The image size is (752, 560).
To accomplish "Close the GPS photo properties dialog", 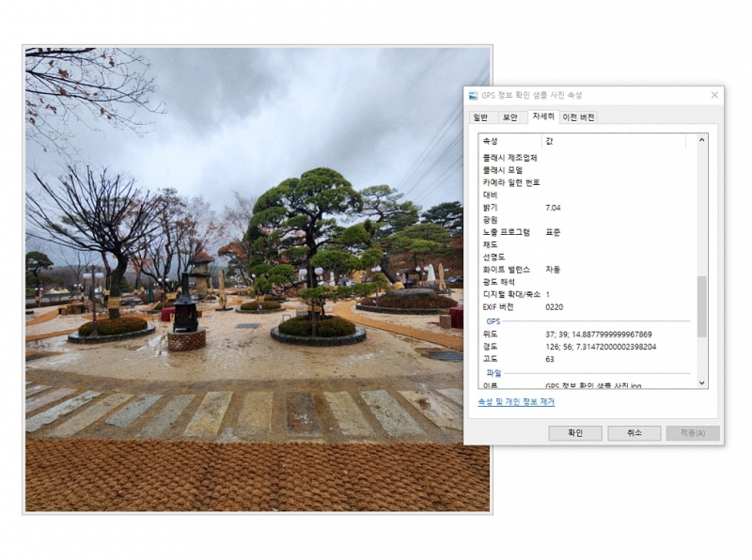I will (x=713, y=95).
